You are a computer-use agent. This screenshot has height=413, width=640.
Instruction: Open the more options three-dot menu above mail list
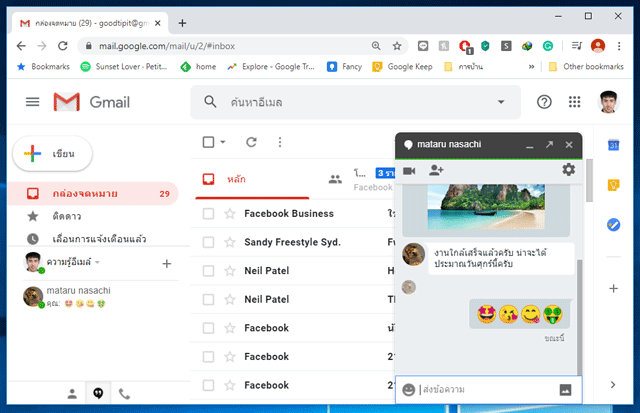tap(280, 142)
